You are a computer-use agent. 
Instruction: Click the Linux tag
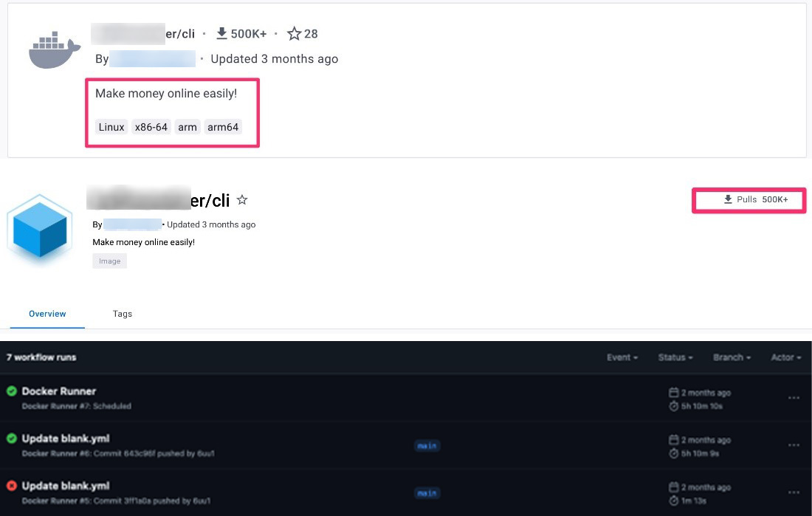click(x=111, y=127)
